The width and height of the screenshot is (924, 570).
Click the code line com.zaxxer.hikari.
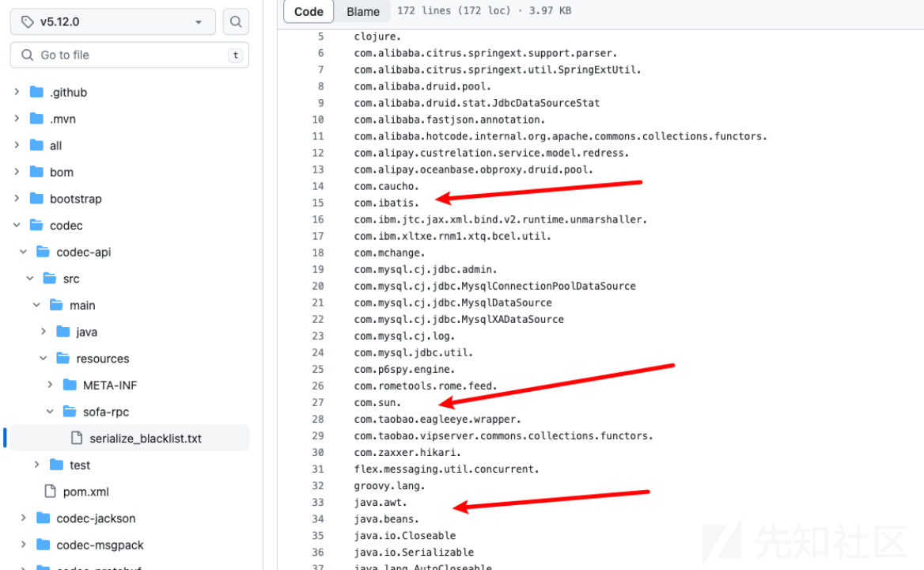[x=407, y=453]
